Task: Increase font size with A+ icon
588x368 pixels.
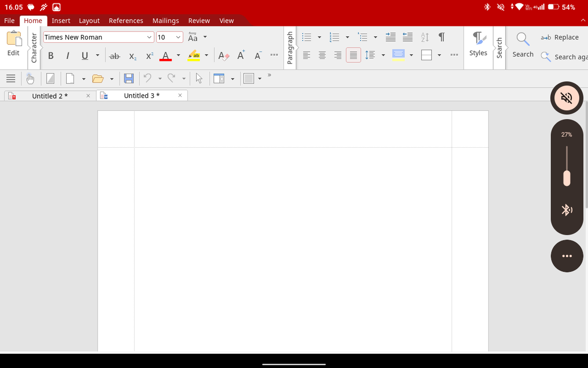Action: coord(241,55)
